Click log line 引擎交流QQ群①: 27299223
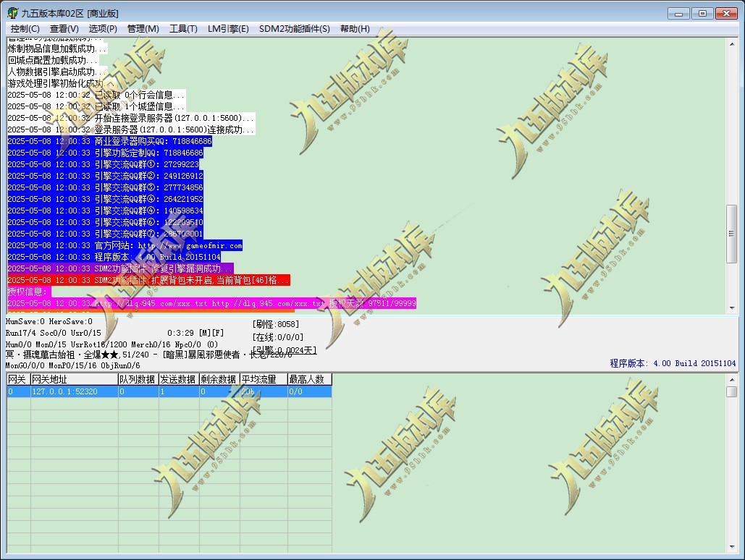This screenshot has width=745, height=560. pos(104,164)
